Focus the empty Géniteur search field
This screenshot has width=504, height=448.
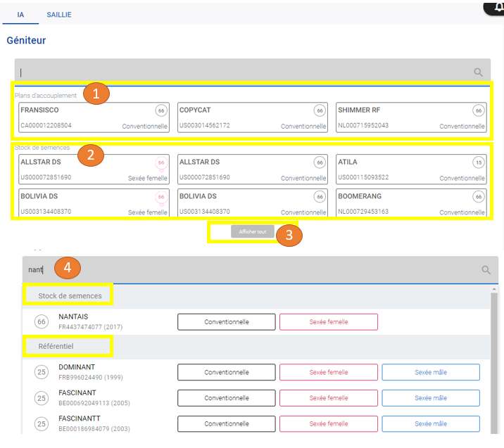coord(252,72)
